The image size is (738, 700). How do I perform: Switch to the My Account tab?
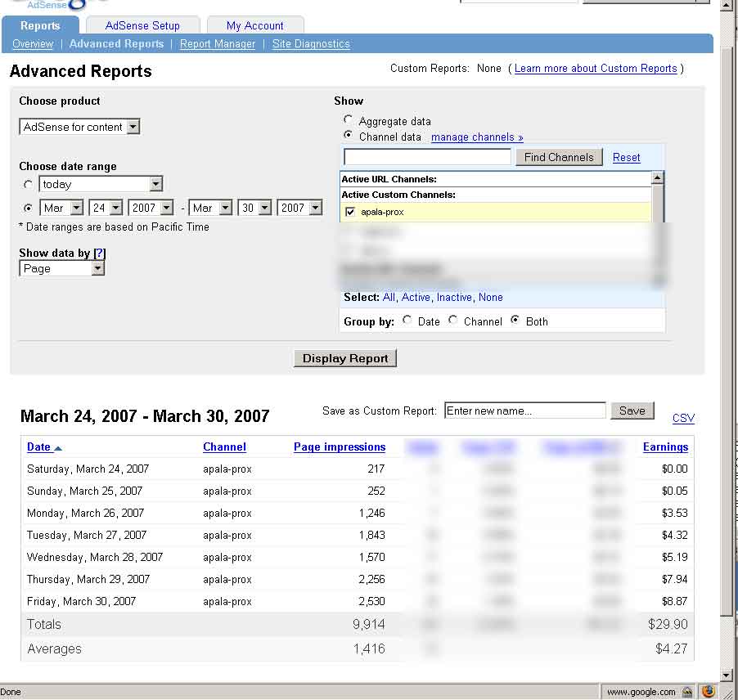[x=255, y=26]
